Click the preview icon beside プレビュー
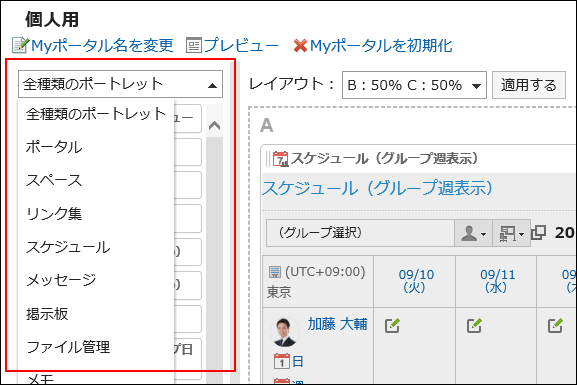This screenshot has width=577, height=385. click(194, 46)
